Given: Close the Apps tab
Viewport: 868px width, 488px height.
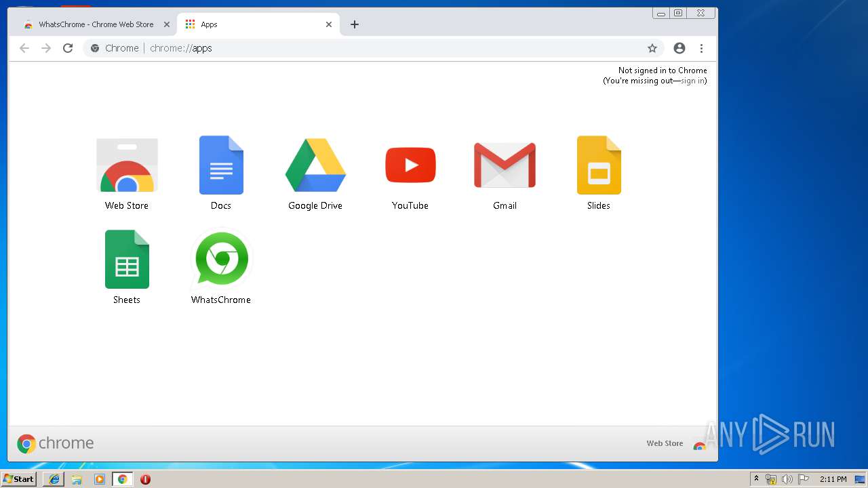Looking at the screenshot, I should coord(329,24).
